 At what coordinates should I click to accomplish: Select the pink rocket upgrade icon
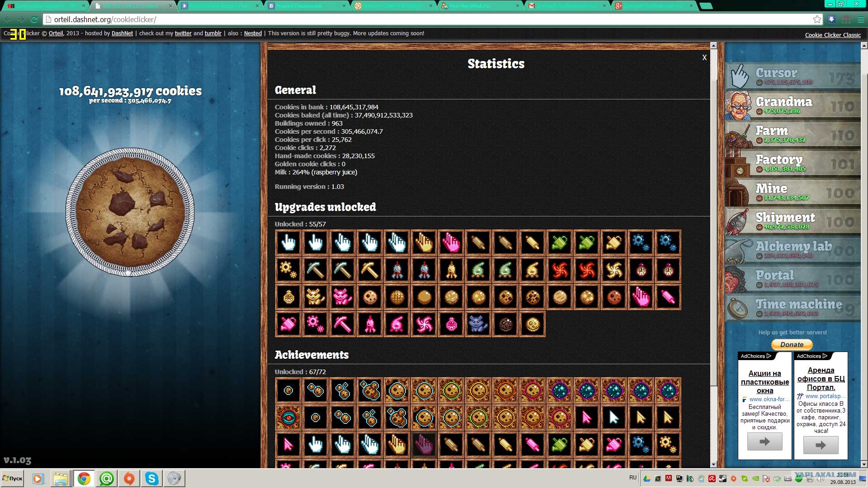tap(370, 324)
